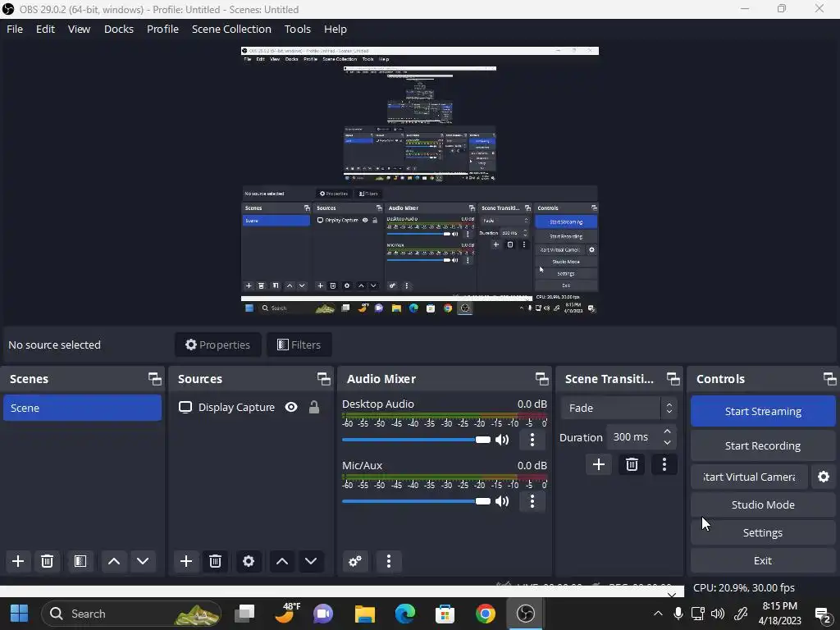
Task: Click the Properties button
Action: click(x=218, y=345)
